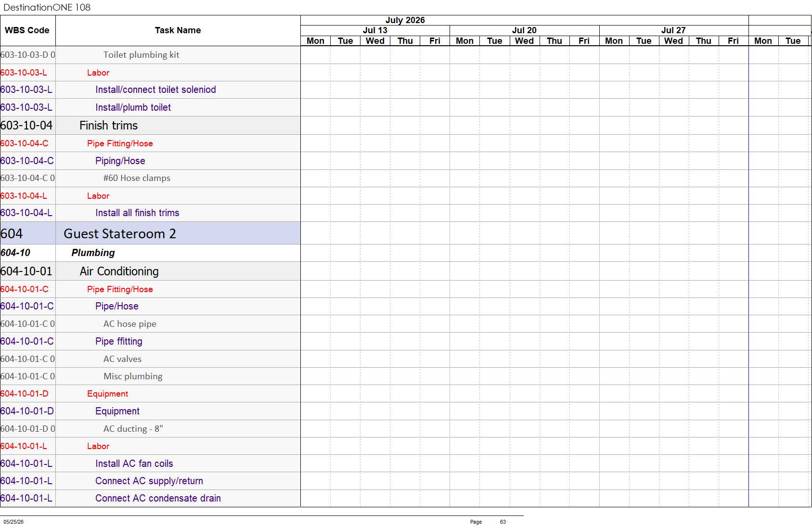812x528 pixels.
Task: Select Connect AC supply/return task
Action: point(149,481)
